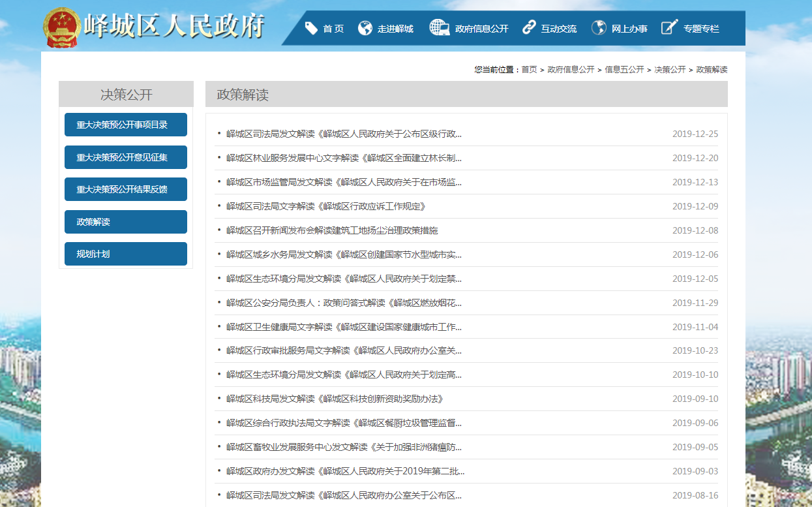Open the 科技创新资助奖励办法 article
The height and width of the screenshot is (507, 812).
tap(335, 399)
